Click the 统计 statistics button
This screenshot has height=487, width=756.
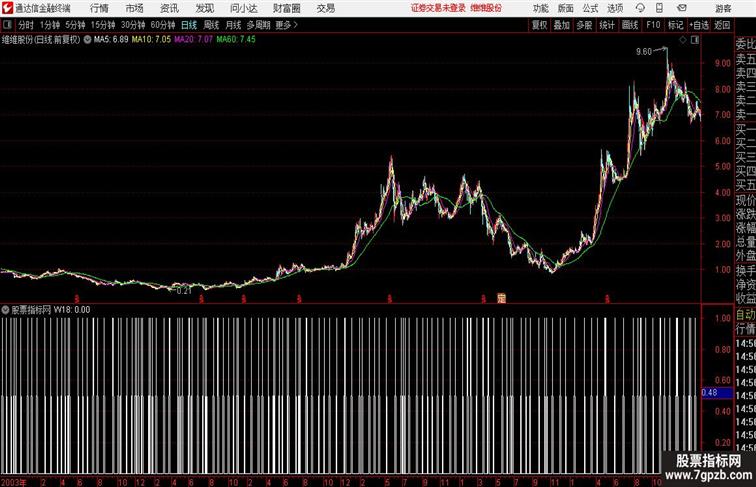tap(607, 25)
